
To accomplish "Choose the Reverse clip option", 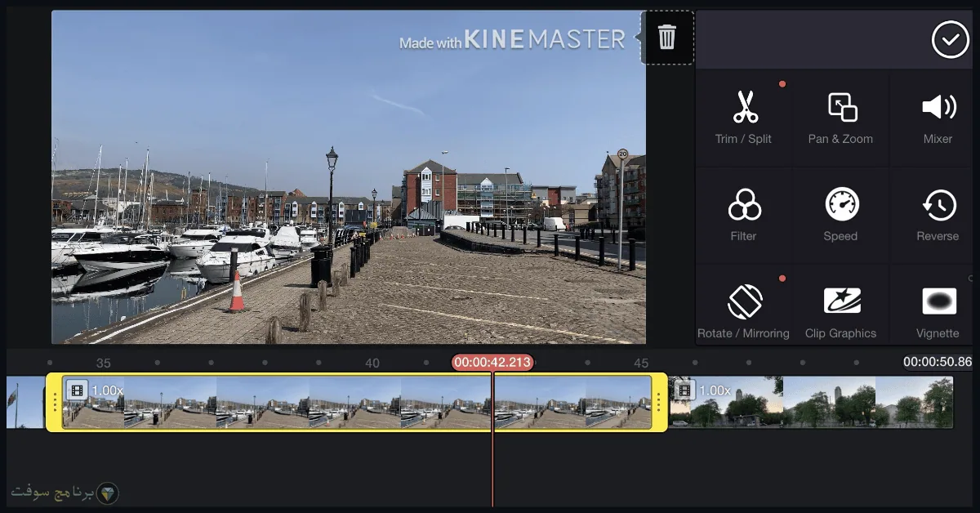I will pos(938,216).
